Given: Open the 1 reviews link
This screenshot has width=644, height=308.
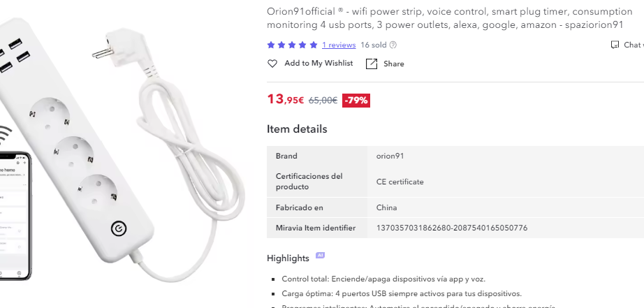Looking at the screenshot, I should [x=339, y=45].
